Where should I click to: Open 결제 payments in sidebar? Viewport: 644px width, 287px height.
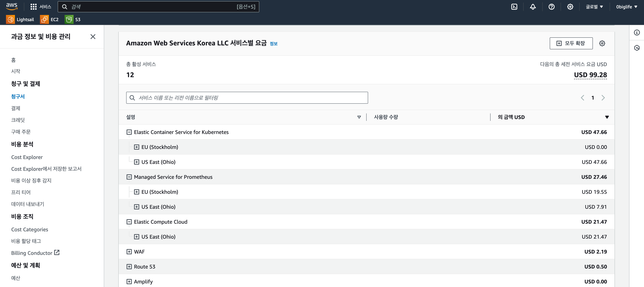point(15,108)
